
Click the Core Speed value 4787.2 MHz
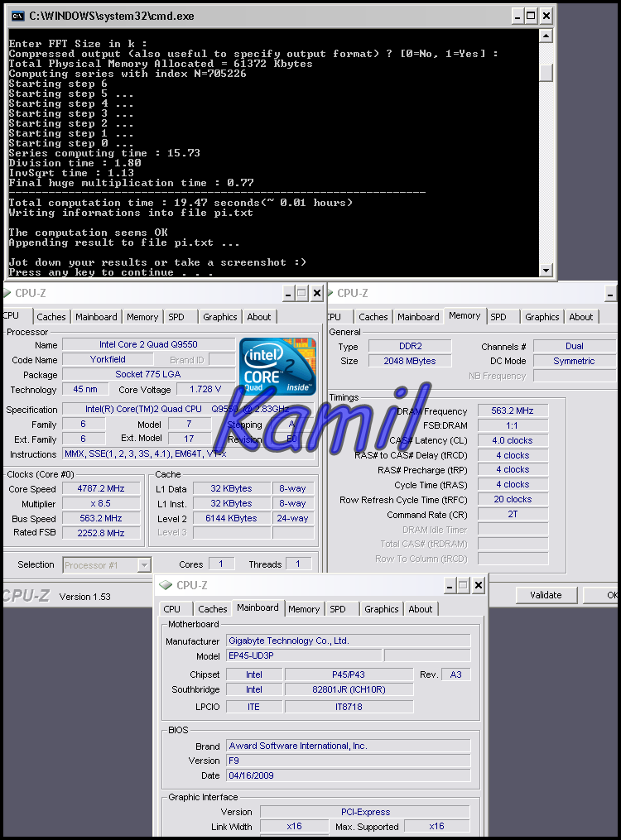point(101,488)
